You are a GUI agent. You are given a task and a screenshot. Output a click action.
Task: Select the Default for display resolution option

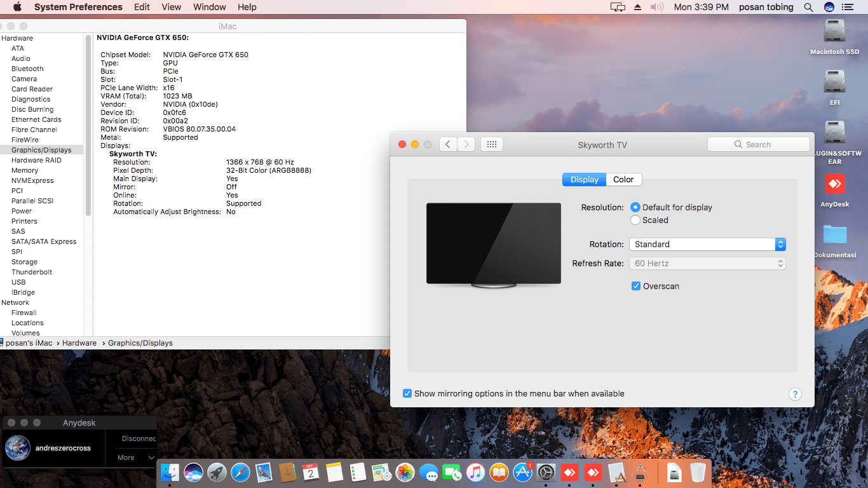tap(671, 207)
